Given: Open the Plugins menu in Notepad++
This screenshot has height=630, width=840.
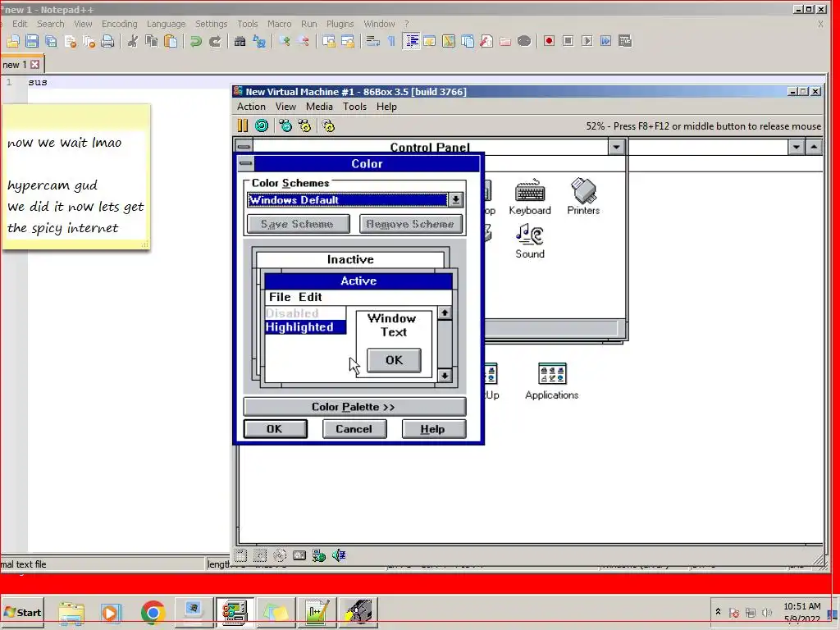Looking at the screenshot, I should 340,24.
